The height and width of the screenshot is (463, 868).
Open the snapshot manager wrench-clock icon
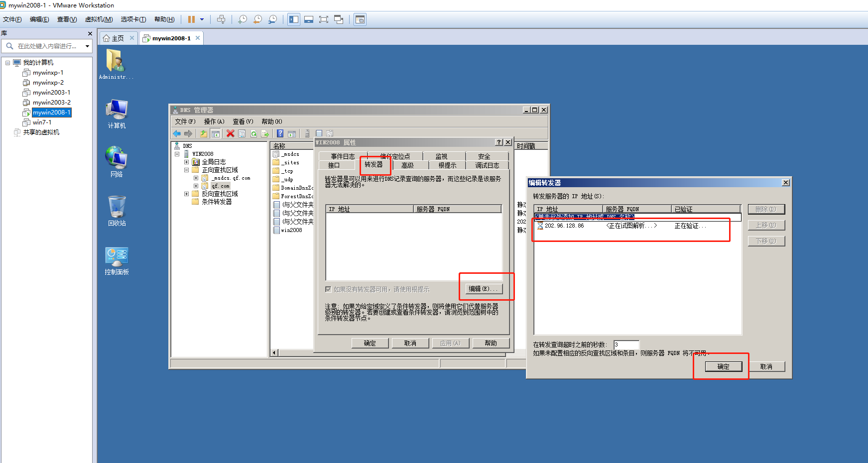[272, 19]
